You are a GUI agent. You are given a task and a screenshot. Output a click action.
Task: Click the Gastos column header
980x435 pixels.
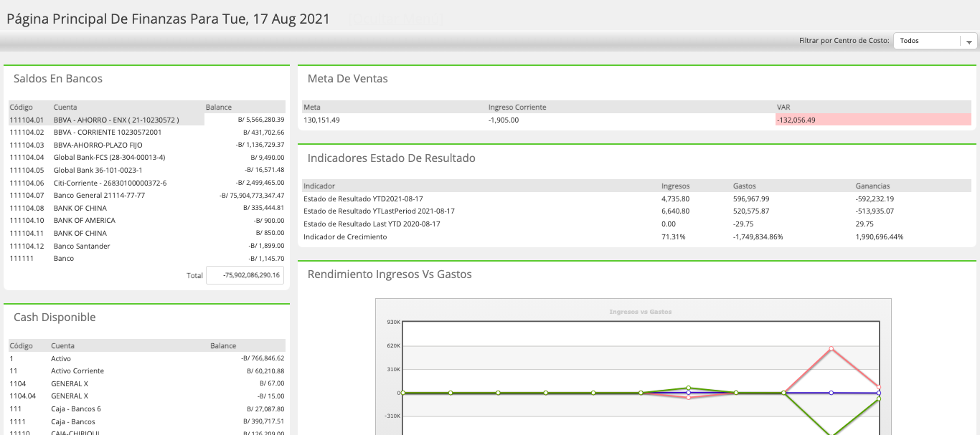(x=745, y=186)
